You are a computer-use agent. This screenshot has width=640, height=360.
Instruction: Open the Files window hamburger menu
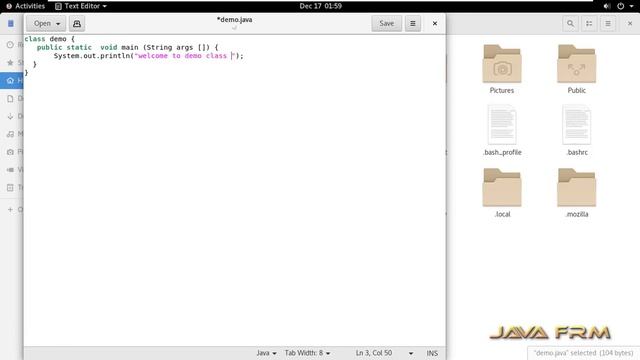tap(608, 24)
